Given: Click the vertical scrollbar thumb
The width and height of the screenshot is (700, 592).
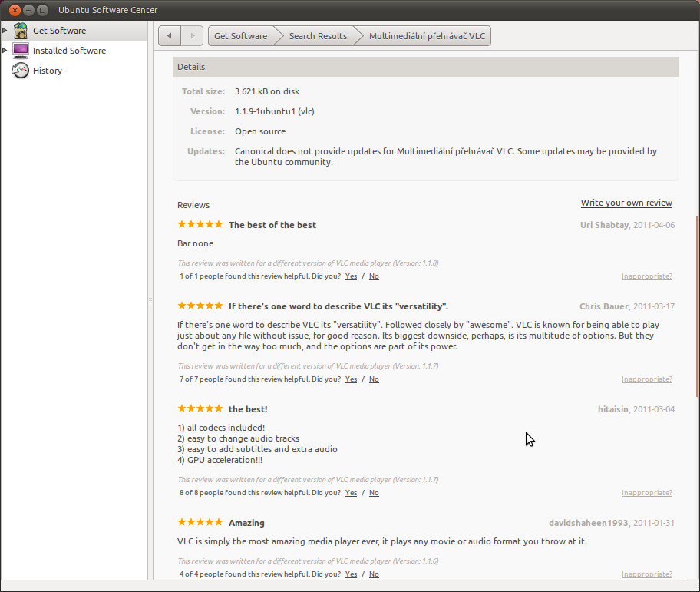Looking at the screenshot, I should click(x=698, y=306).
